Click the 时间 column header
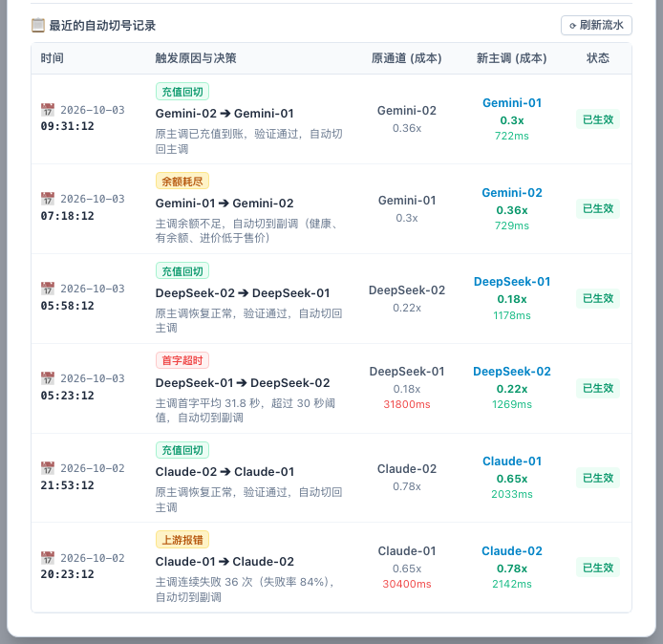The image size is (663, 644). click(x=52, y=58)
